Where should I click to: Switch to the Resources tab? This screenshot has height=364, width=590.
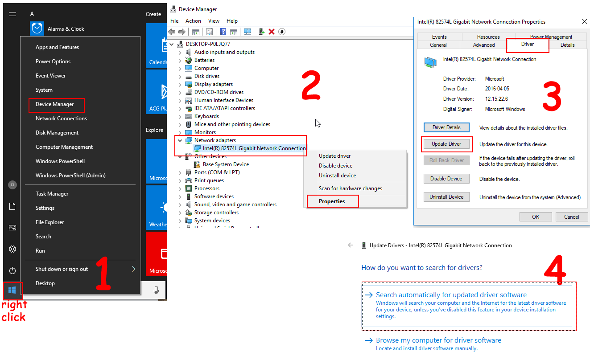488,37
